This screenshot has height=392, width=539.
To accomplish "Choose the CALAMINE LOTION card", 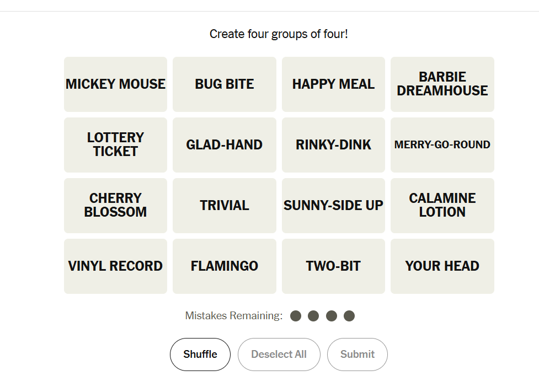I will [442, 206].
